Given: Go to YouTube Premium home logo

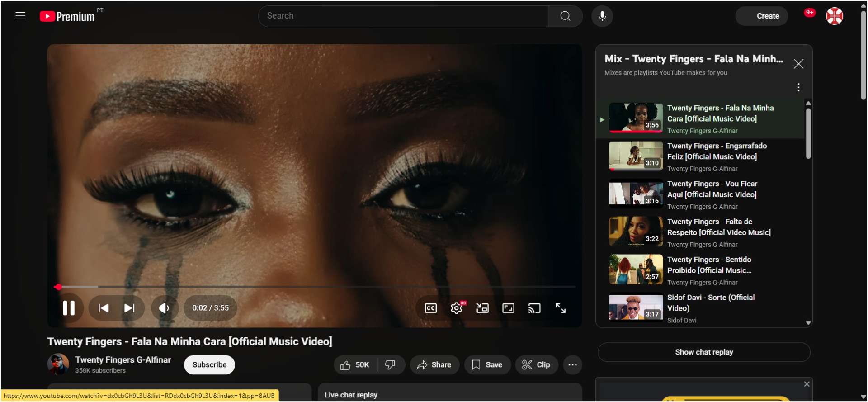Looking at the screenshot, I should (67, 16).
